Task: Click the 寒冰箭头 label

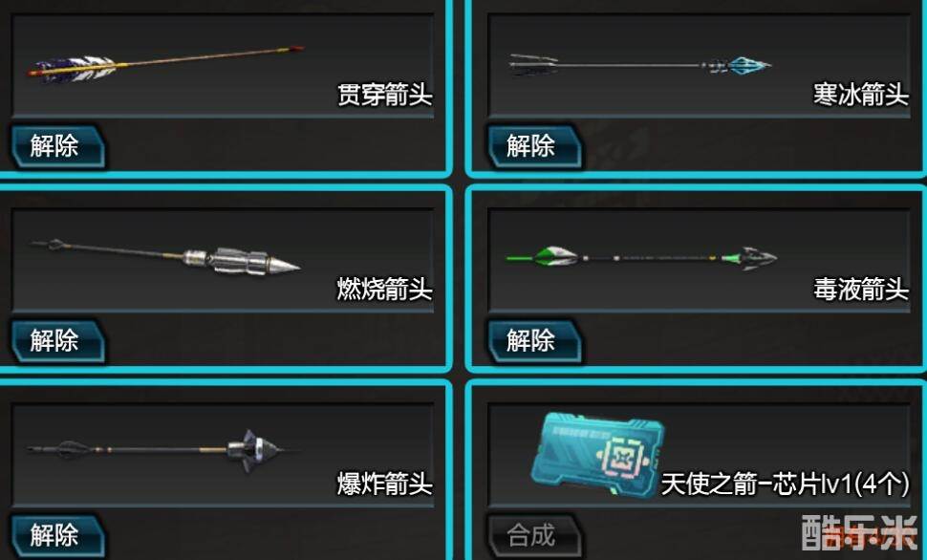Action: [861, 95]
